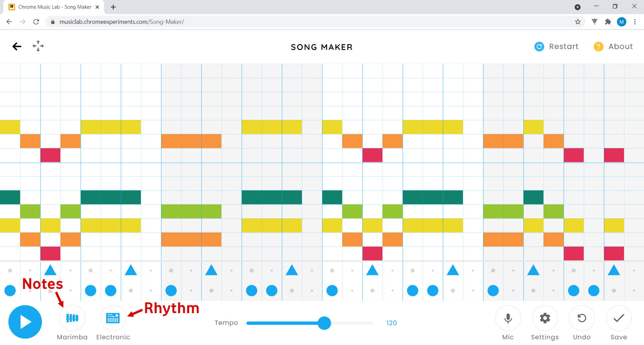
Task: Open a new browser tab
Action: click(113, 7)
